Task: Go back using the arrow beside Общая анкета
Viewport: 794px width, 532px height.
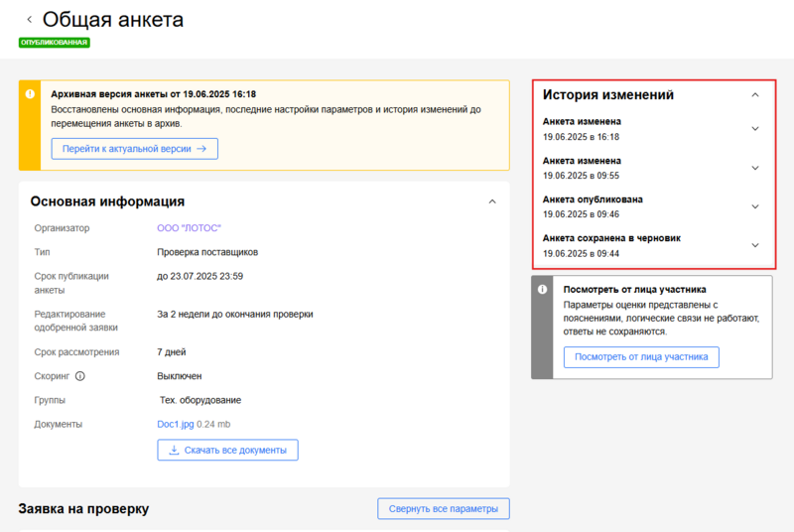Action: (29, 20)
